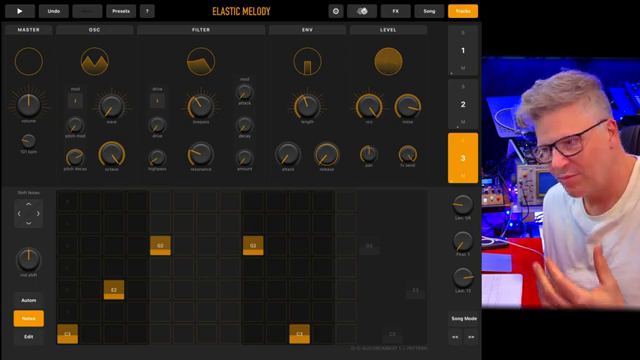Viewport: 640px width, 360px height.
Task: Click the 101 bpm tempo knob
Action: [x=29, y=141]
